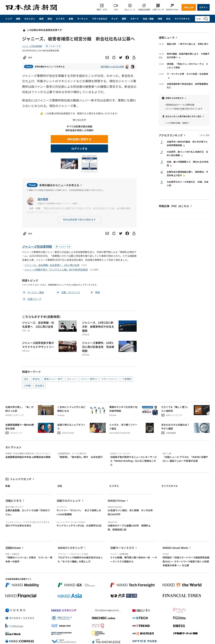The image size is (215, 644).
Task: Open the 社名 keyword tag
Action: (26, 379)
